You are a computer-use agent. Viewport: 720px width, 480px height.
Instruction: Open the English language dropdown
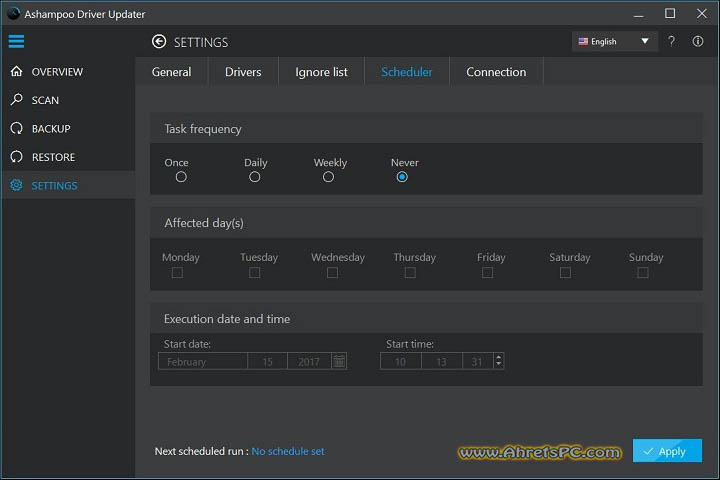click(614, 41)
